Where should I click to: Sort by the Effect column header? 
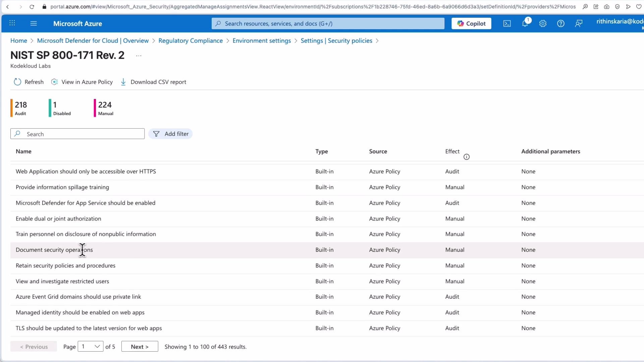tap(452, 152)
